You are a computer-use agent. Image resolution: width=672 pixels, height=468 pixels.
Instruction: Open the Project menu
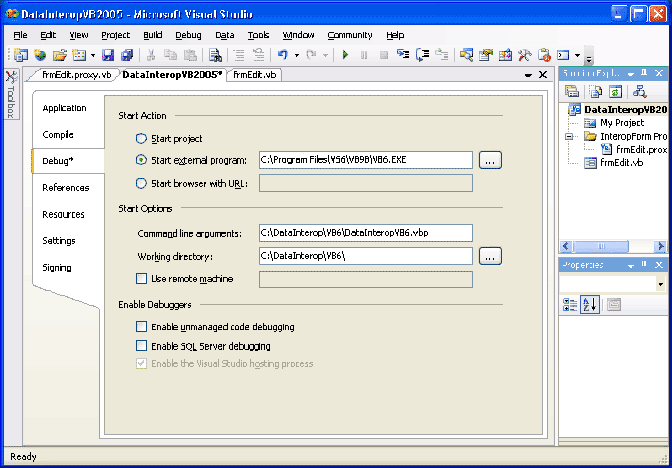pos(116,35)
